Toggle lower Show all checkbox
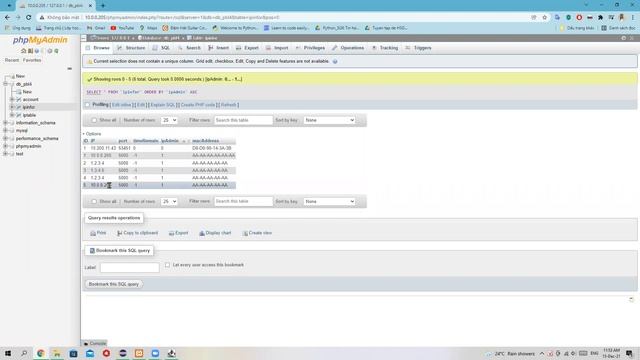 [x=94, y=202]
